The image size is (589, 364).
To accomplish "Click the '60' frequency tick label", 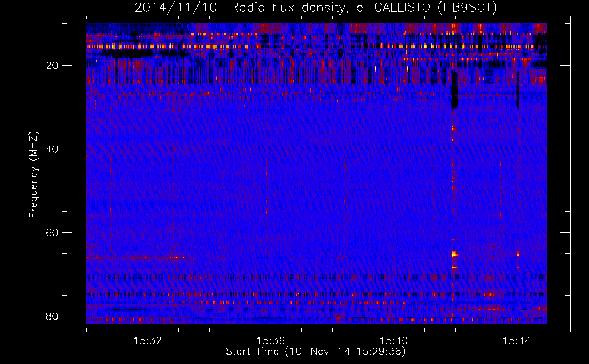I will click(52, 233).
